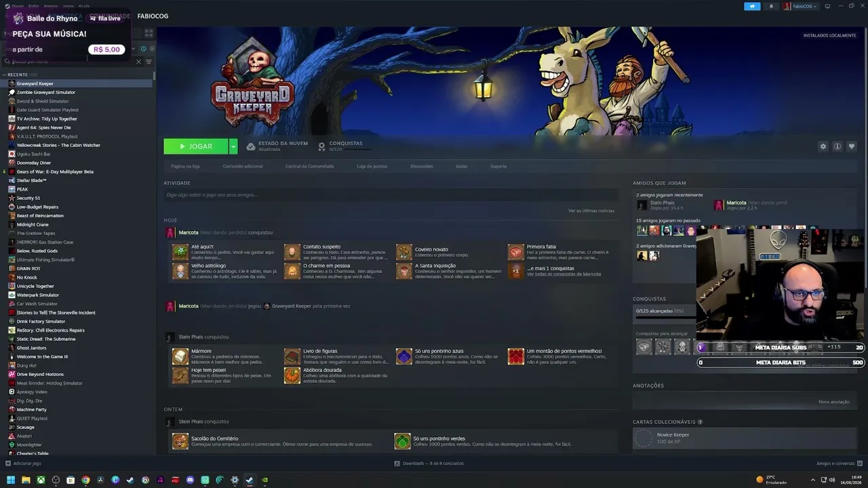Open the "Coveiro novato" achievement icon
This screenshot has height=488, width=868.
pyautogui.click(x=404, y=252)
